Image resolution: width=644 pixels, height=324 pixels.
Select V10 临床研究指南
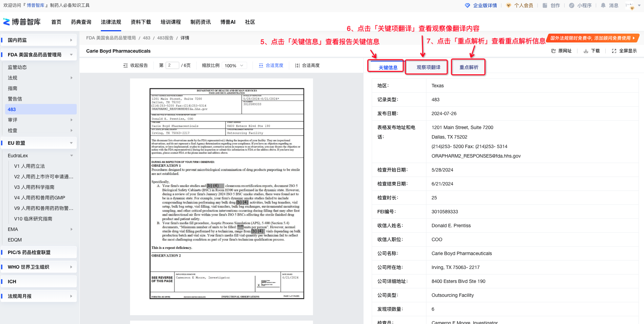coord(33,219)
